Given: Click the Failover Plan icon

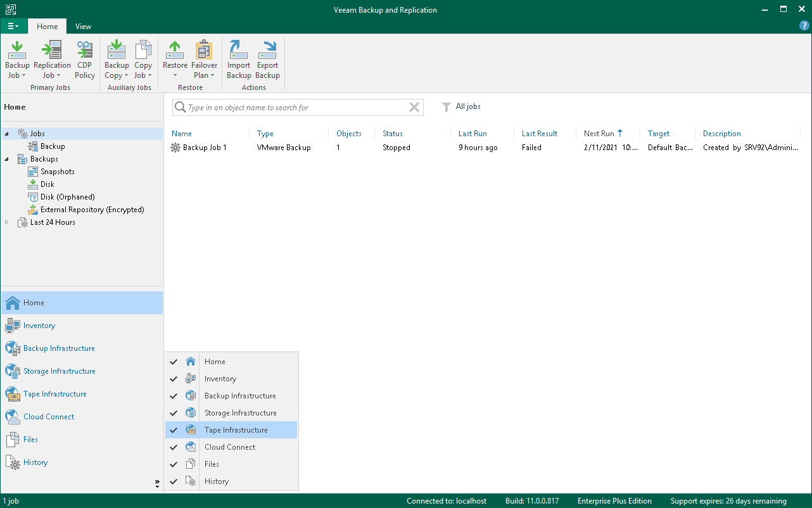Looking at the screenshot, I should (205, 60).
